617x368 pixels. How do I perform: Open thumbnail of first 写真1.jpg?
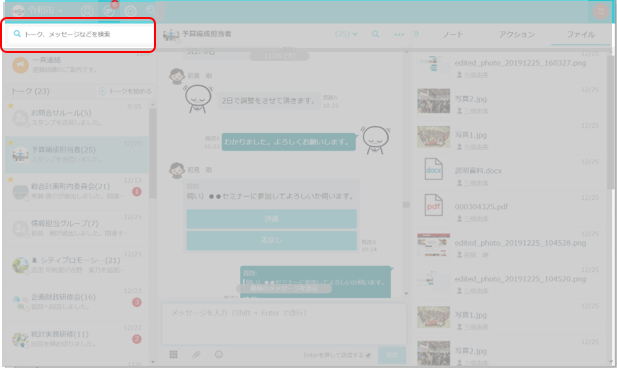pos(433,137)
